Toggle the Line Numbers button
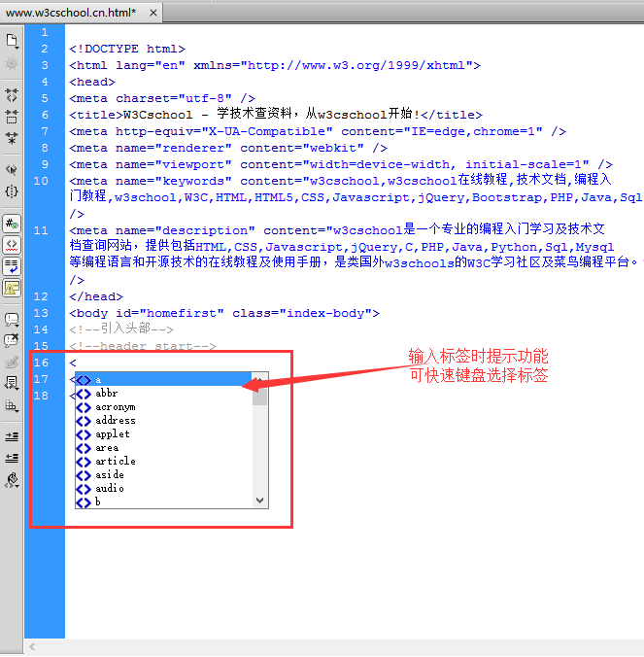The width and height of the screenshot is (644, 657). coord(12,224)
